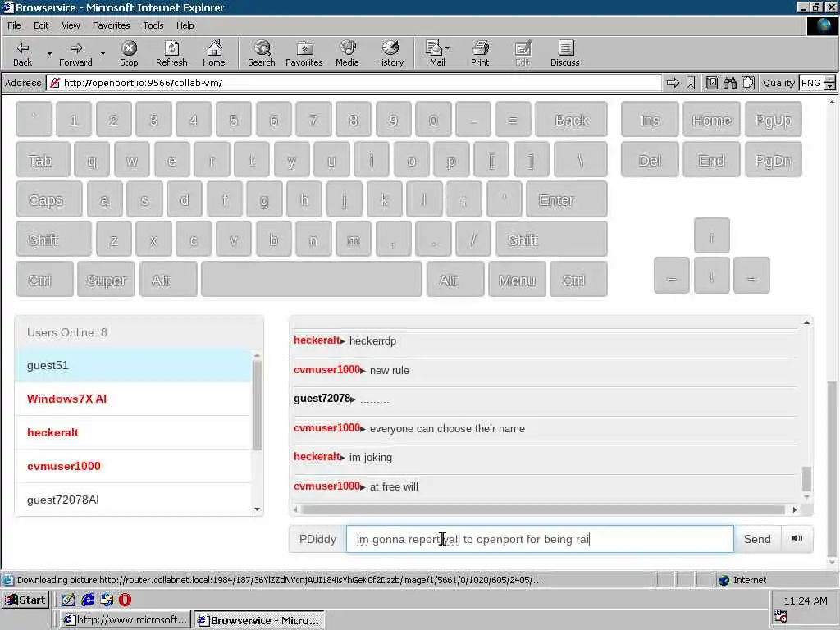Toggle the chat speaker sound icon
This screenshot has width=840, height=630.
pos(797,538)
